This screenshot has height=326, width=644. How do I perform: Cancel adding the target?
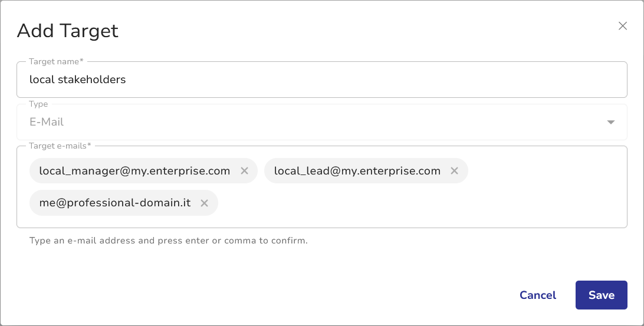(x=537, y=295)
